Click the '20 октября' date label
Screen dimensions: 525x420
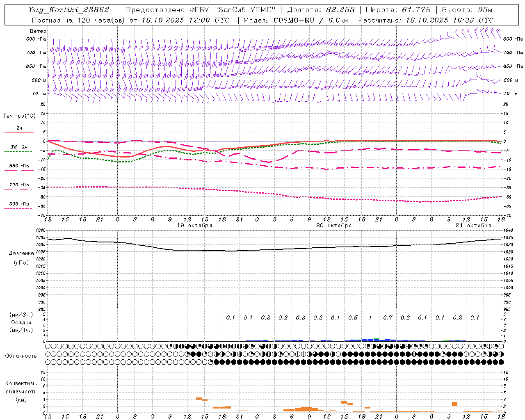click(x=334, y=226)
